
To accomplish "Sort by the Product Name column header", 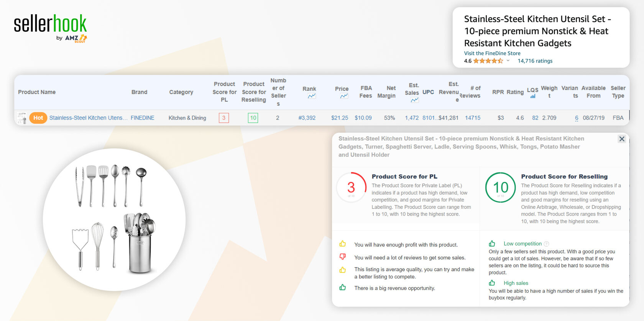I will 37,92.
